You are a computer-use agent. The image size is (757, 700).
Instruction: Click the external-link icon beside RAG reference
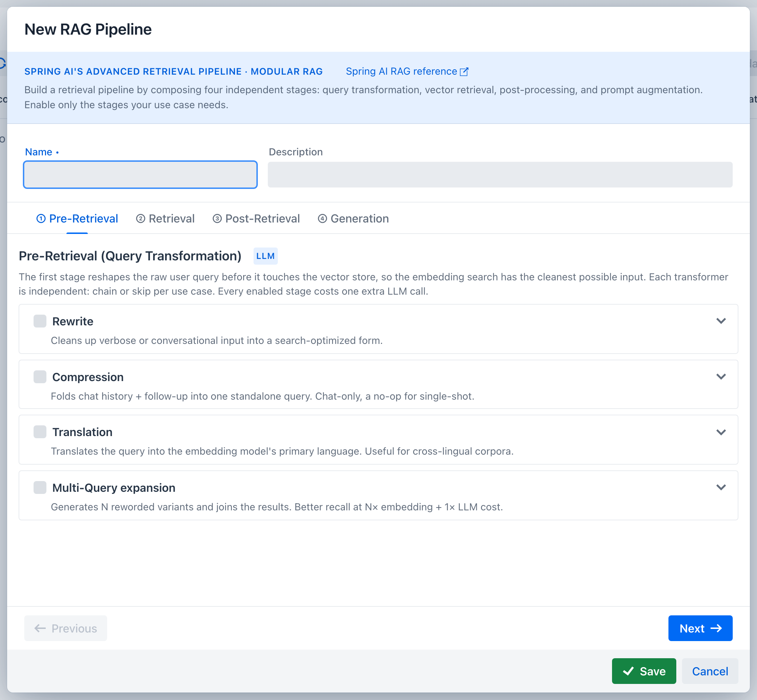(464, 71)
